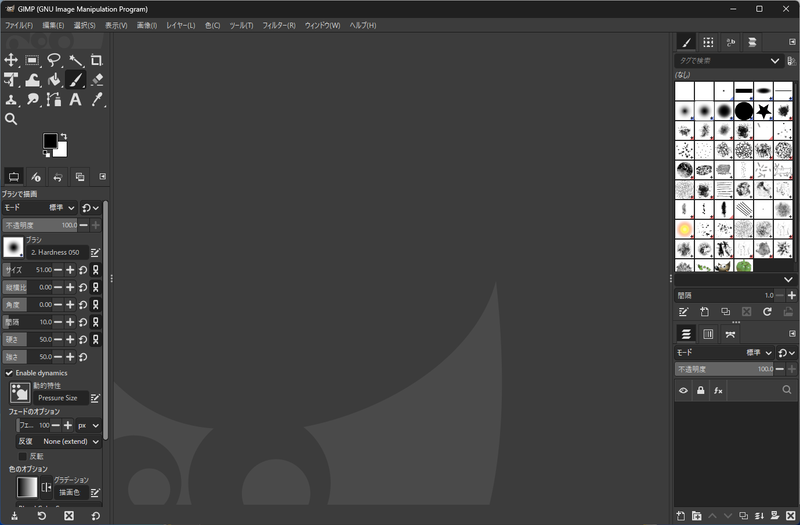Screen dimensions: 800x525
Task: Toggle the layer lock header icon
Action: coord(701,390)
